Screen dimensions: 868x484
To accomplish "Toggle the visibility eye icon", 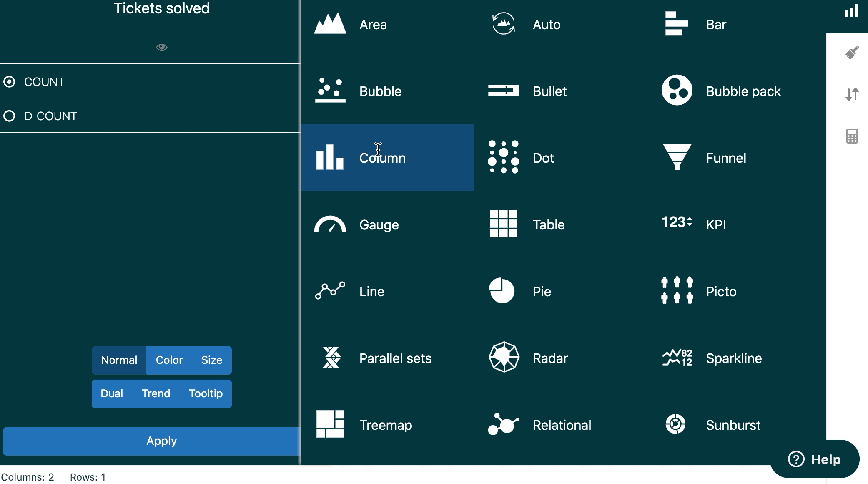I will 161,47.
